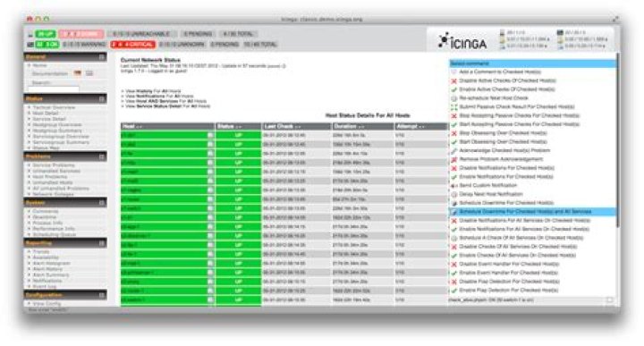This screenshot has height=346, width=644.
Task: Collapse the System sidebar section
Action: [x=102, y=203]
